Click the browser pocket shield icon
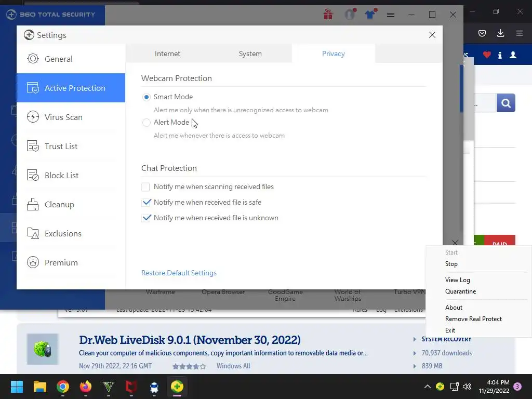 tap(482, 33)
